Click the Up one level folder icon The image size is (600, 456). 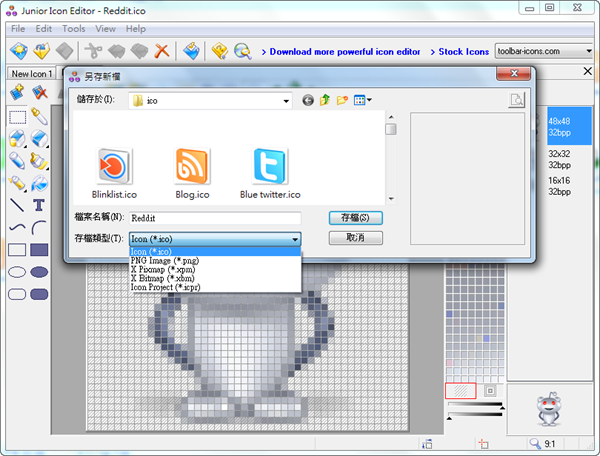[325, 100]
